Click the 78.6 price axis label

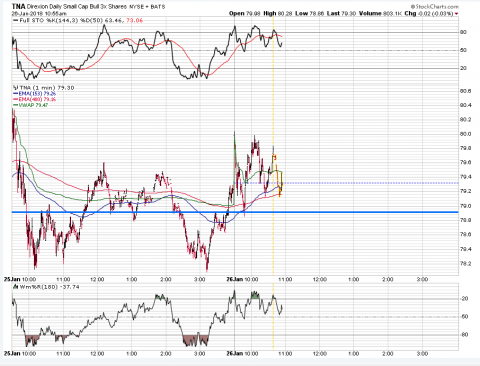(466, 235)
